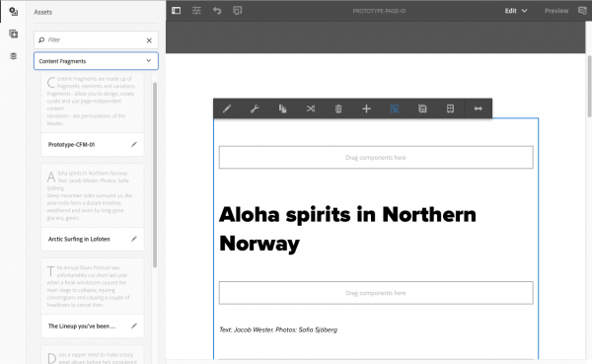Screen dimensions: 592x364
Task: Click the shuffle Convert icon in component toolbar
Action: tap(311, 109)
